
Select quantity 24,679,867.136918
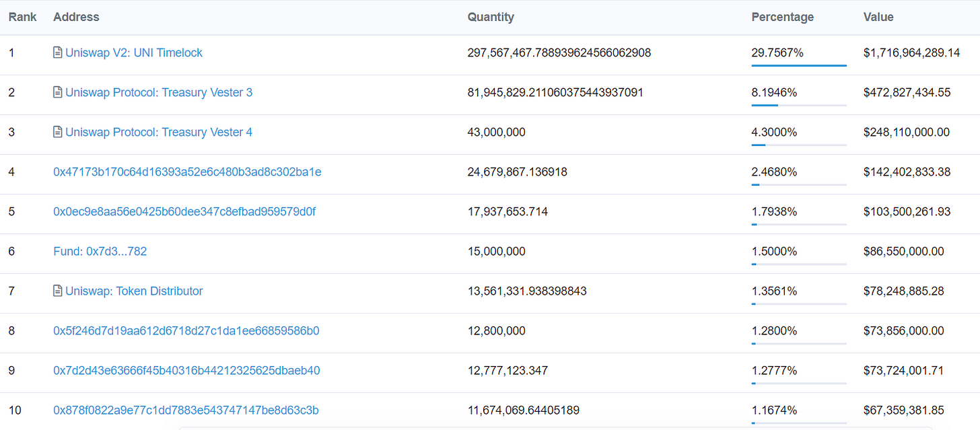tap(518, 172)
